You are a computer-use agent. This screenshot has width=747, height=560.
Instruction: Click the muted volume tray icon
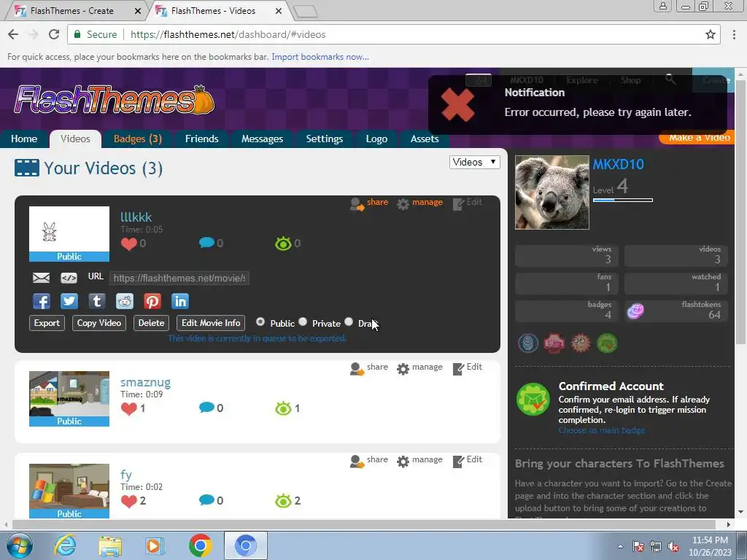[x=673, y=547]
